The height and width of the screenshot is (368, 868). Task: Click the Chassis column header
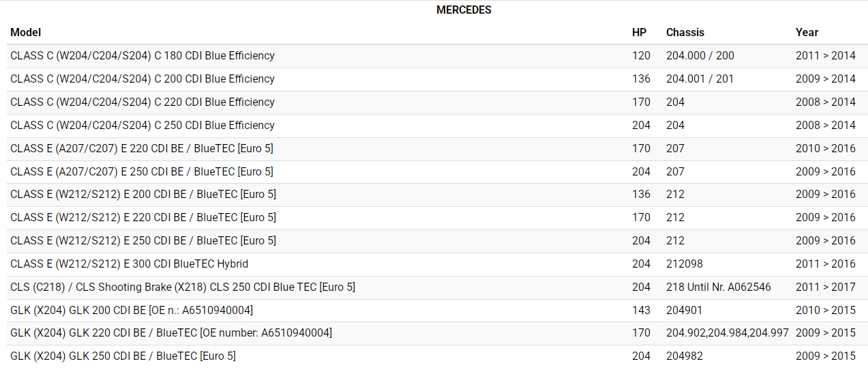[685, 32]
